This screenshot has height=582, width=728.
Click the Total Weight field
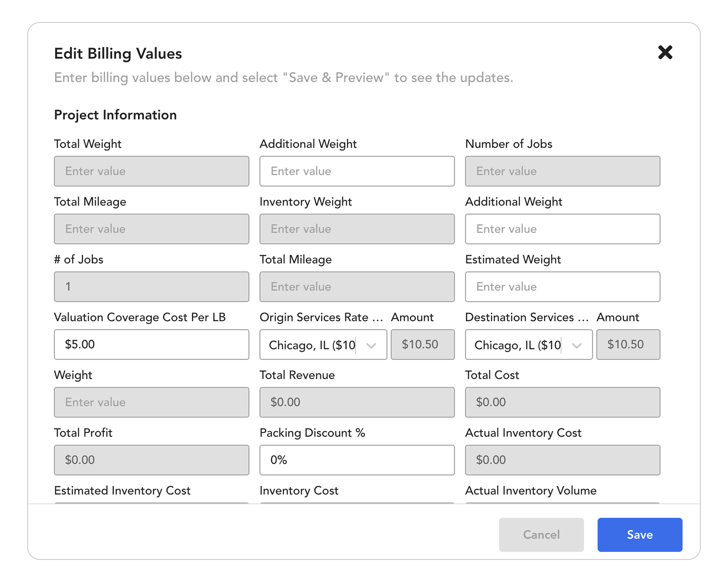151,171
